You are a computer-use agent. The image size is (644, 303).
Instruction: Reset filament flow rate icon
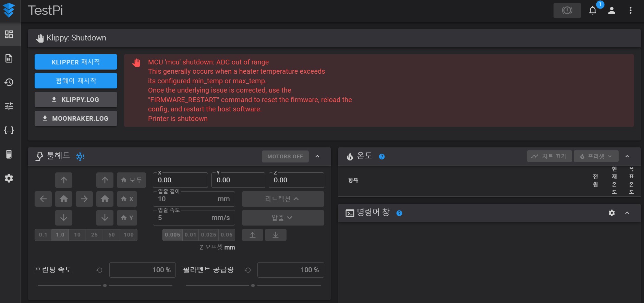(x=248, y=270)
